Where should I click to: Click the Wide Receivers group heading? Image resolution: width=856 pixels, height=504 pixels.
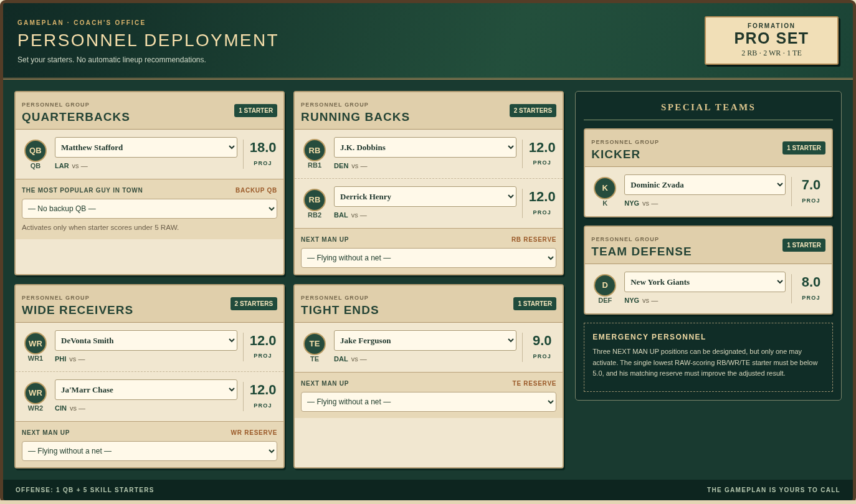[77, 310]
